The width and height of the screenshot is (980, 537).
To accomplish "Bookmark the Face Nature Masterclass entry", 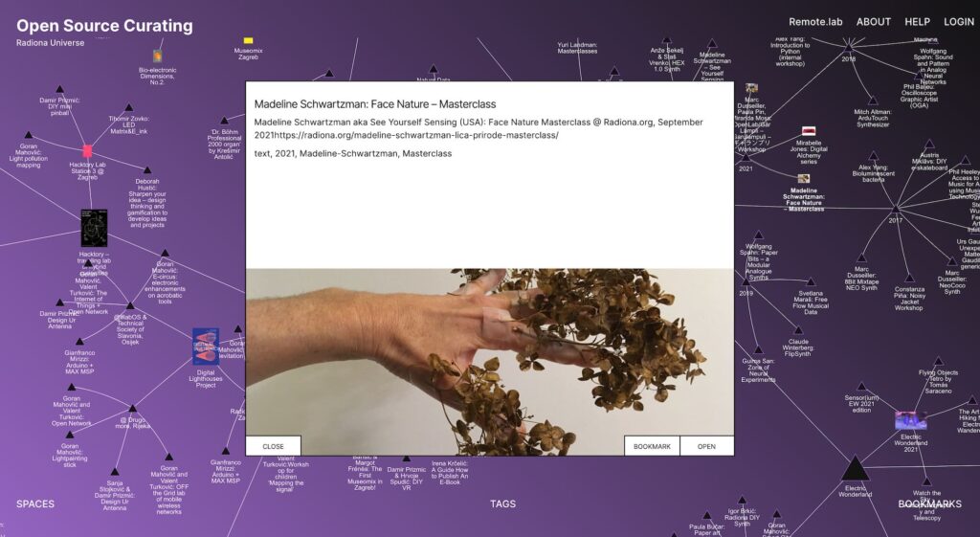I will coord(652,446).
